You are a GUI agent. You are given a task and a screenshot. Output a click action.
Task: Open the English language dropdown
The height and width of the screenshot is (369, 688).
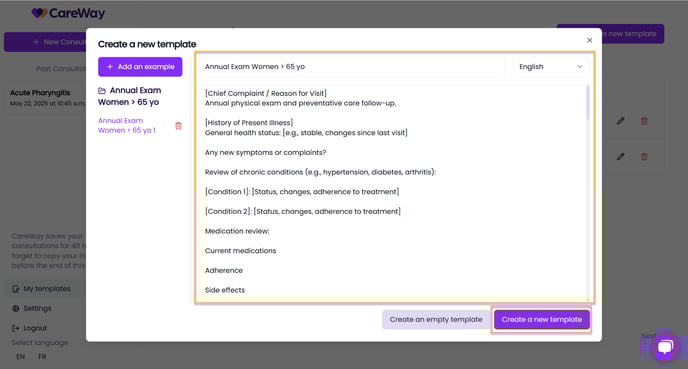coord(551,67)
